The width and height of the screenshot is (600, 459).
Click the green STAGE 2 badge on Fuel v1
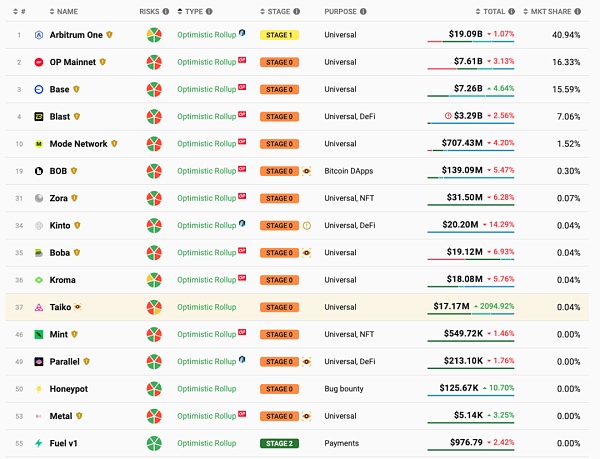coord(279,443)
